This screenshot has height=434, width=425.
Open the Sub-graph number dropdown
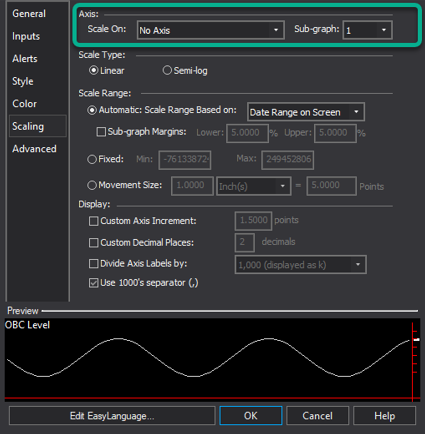click(x=367, y=30)
